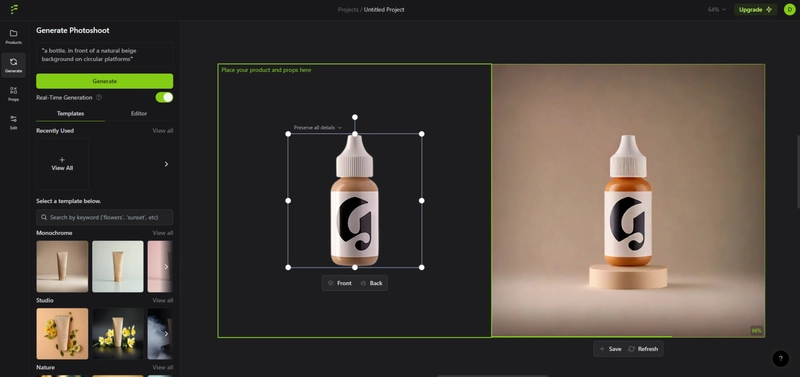Click the bottom-right selection handle of the bottle
Screen dimensions: 800x377
coord(421,267)
